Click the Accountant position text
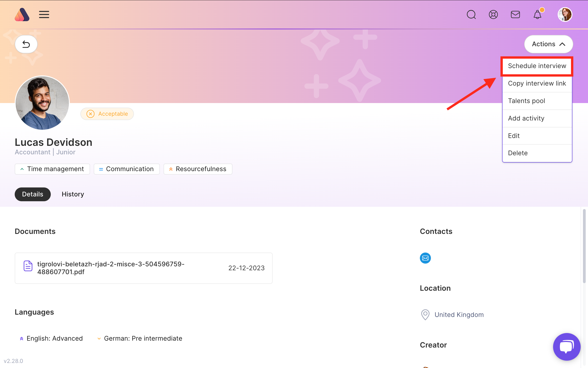The width and height of the screenshot is (588, 368). point(33,152)
